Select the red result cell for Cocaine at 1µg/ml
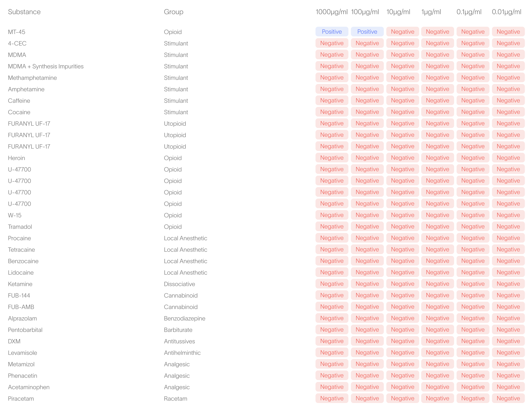 [x=437, y=112]
